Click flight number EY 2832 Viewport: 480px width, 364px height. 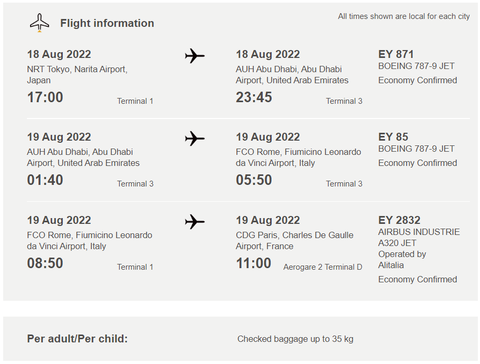pos(399,220)
